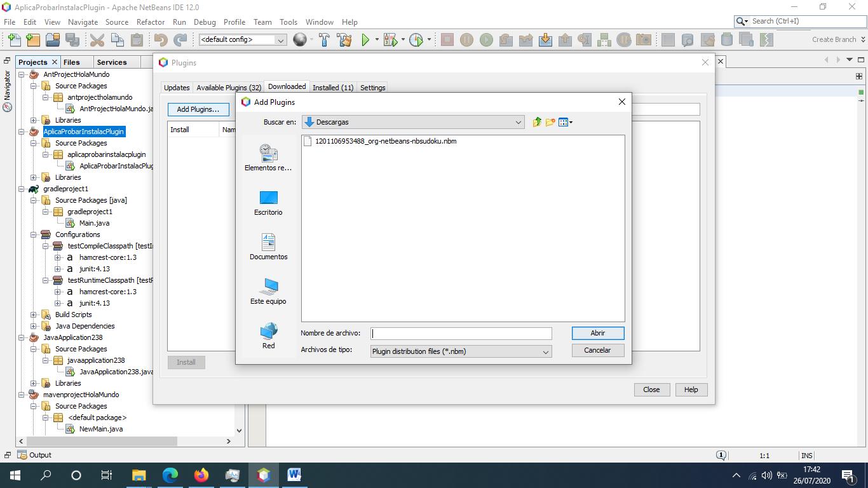The height and width of the screenshot is (488, 868).
Task: Open the Archivos de tipo dropdown
Action: 461,351
